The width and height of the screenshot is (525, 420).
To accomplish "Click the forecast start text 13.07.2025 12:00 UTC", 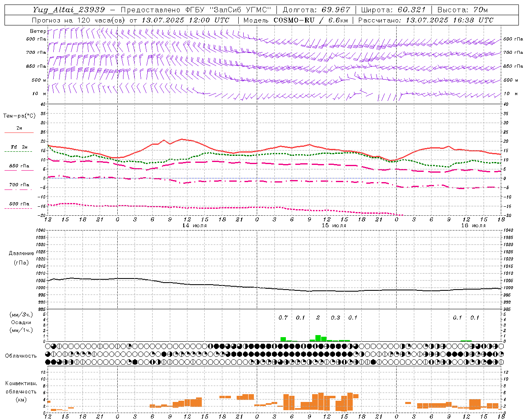I will coord(185,20).
